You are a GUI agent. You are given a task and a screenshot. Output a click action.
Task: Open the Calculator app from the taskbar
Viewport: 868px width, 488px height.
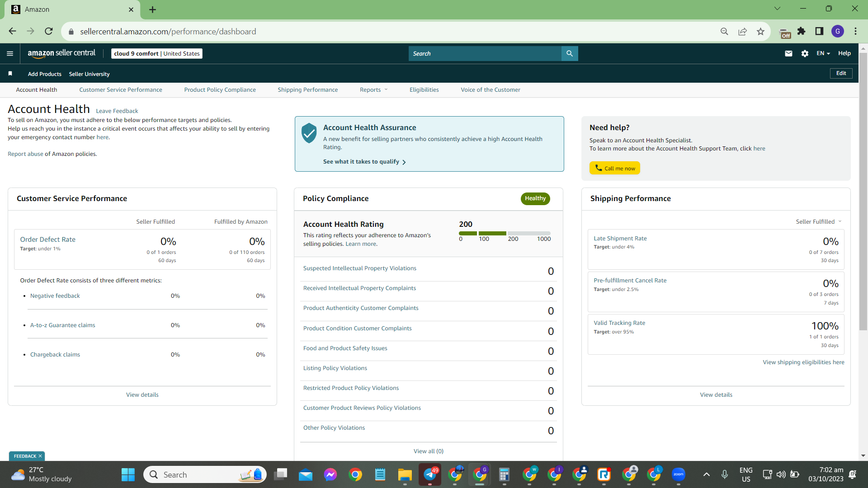505,474
